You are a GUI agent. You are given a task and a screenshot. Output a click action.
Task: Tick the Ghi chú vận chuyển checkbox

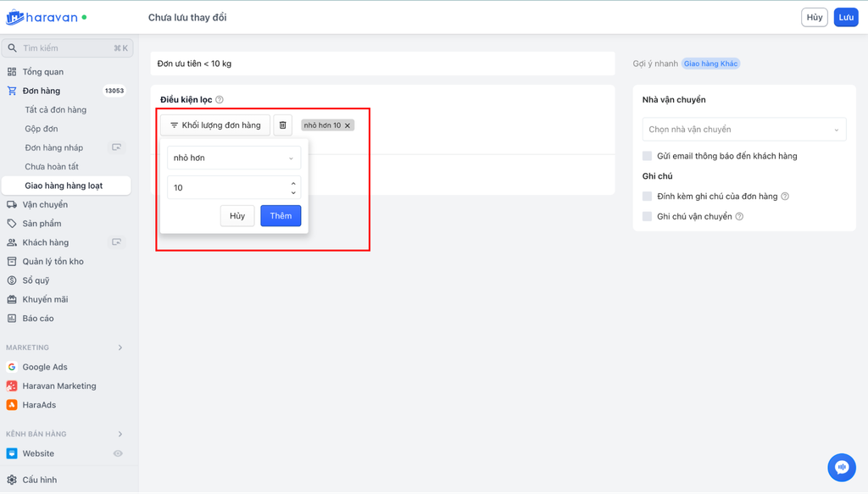point(648,217)
